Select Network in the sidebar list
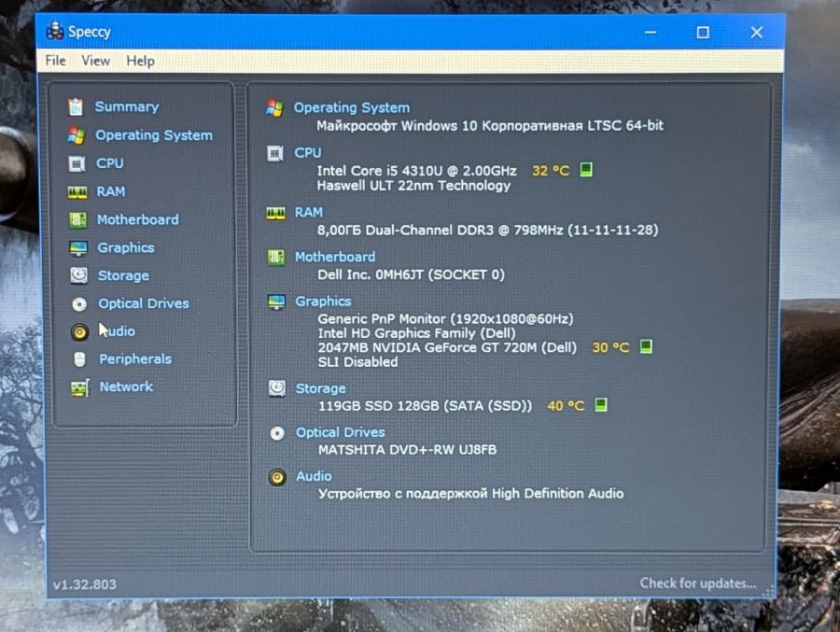840x632 pixels. click(x=126, y=387)
